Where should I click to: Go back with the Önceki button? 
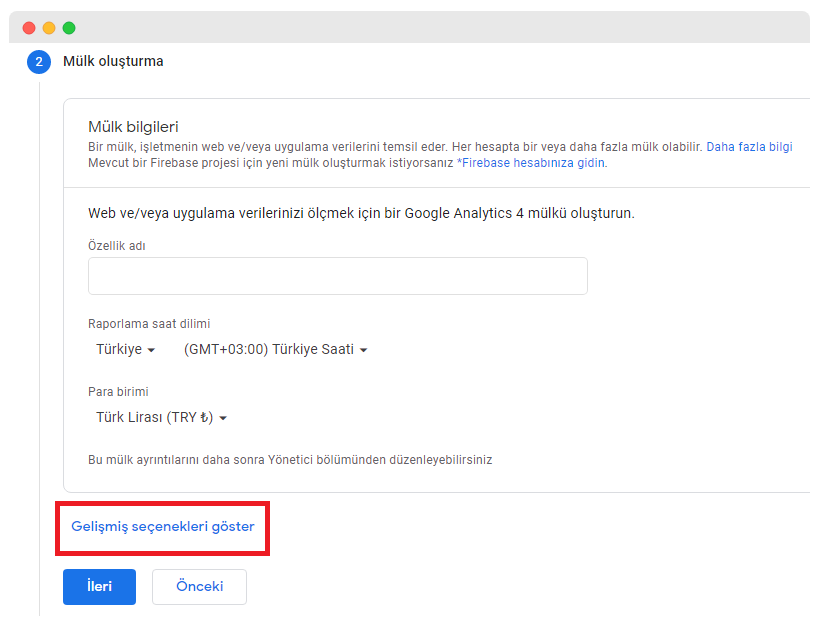click(x=199, y=587)
